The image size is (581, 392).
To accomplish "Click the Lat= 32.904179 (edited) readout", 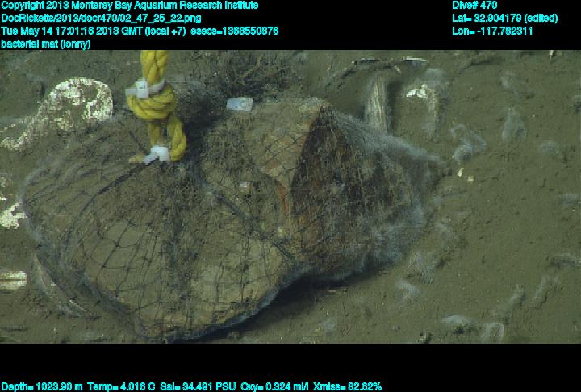I will pos(505,19).
